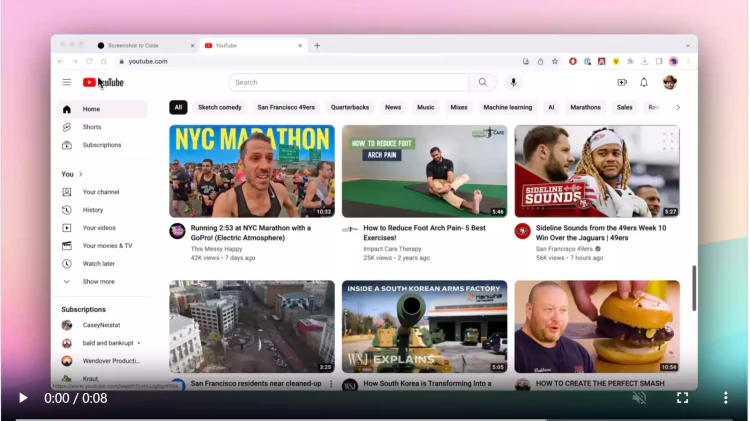Screen dimensions: 750x421
Task: Click the browser back arrow
Action: pos(61,61)
